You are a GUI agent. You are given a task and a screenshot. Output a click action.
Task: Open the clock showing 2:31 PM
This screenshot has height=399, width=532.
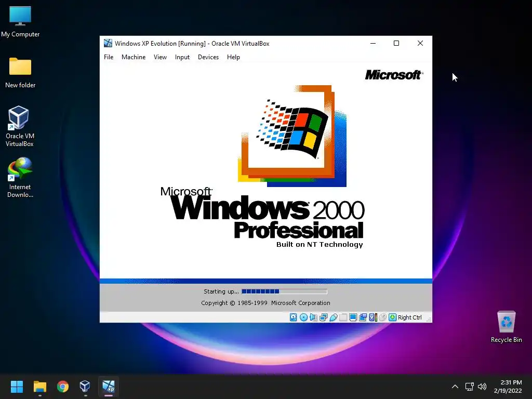click(x=508, y=387)
